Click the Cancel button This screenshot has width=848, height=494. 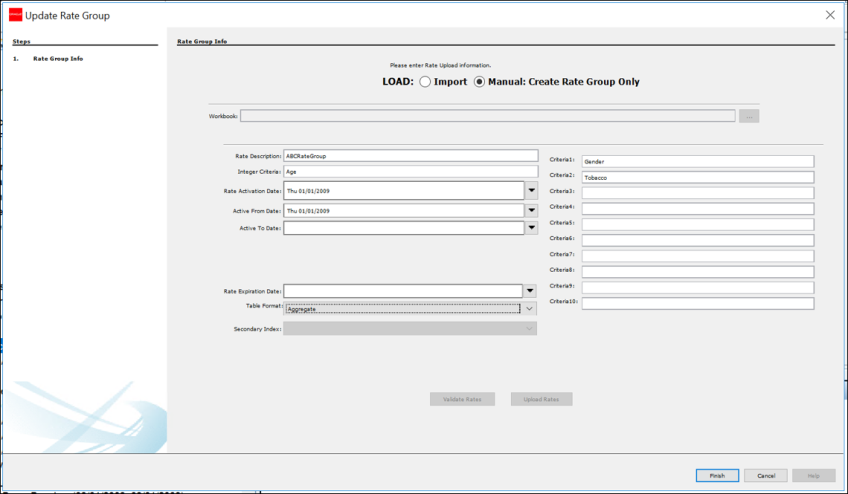766,476
